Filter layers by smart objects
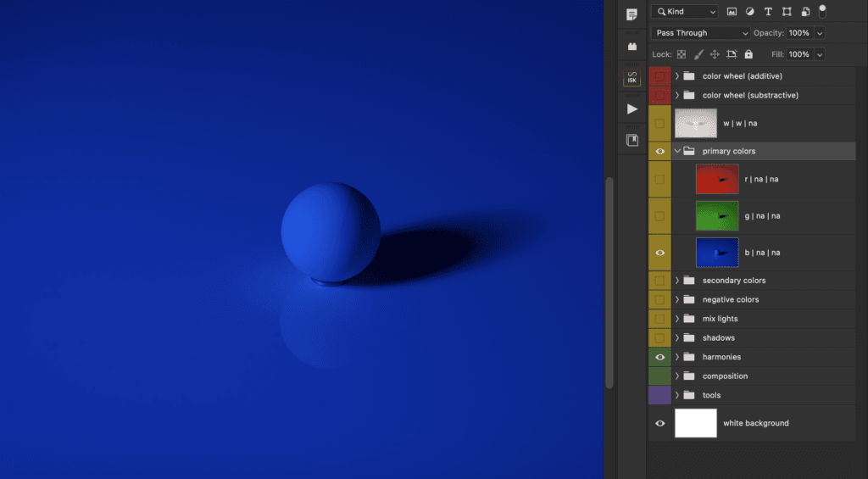The height and width of the screenshot is (479, 868). (805, 12)
